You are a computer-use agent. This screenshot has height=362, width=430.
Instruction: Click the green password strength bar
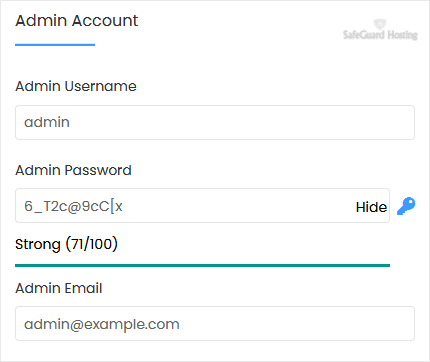coord(202,265)
